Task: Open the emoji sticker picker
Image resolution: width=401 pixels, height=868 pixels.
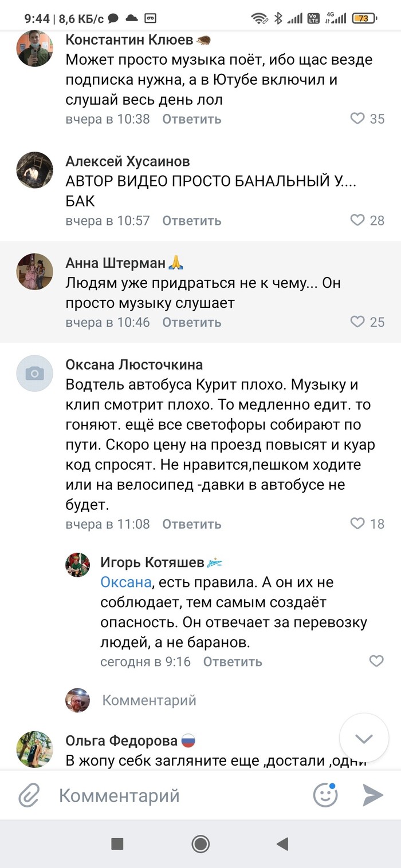Action: coord(325,795)
